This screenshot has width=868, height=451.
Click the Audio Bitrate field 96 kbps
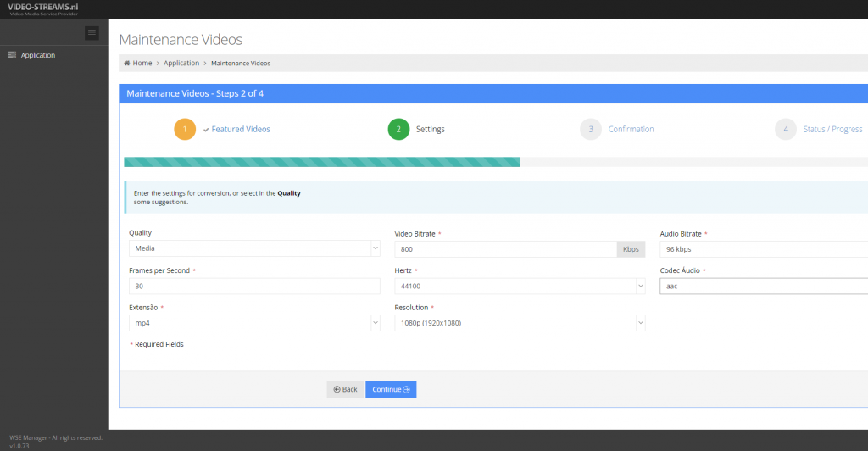point(764,249)
